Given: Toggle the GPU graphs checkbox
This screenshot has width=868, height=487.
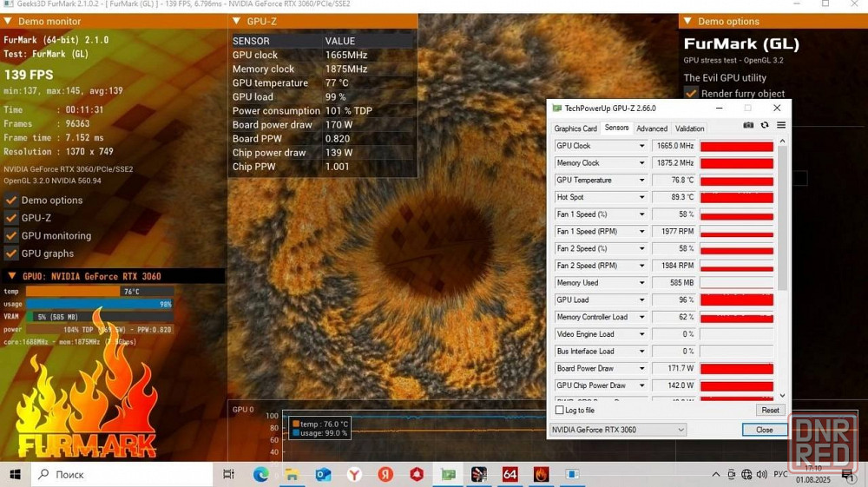Looking at the screenshot, I should 11,253.
